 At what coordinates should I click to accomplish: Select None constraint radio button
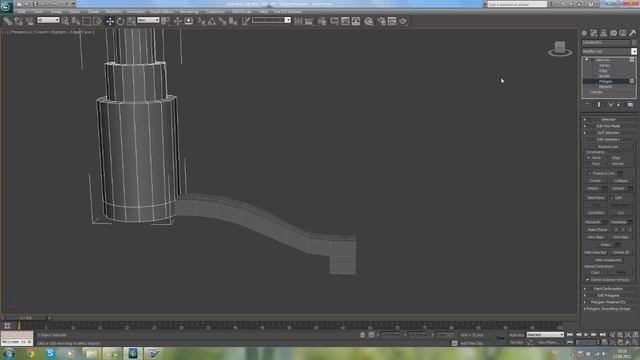tap(589, 158)
